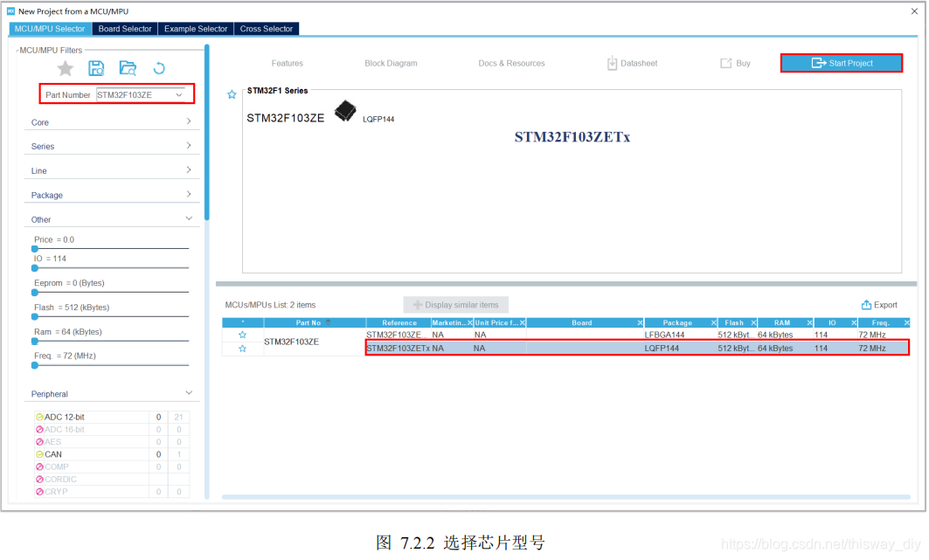Remove the RAM column via its X
Screen dimensions: 929x560
(x=809, y=322)
